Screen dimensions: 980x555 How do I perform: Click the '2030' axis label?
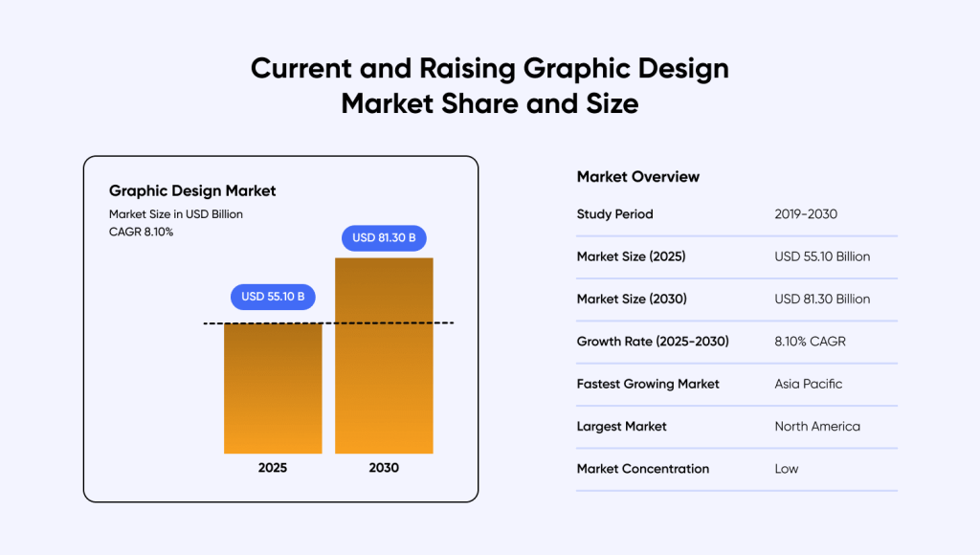point(384,468)
